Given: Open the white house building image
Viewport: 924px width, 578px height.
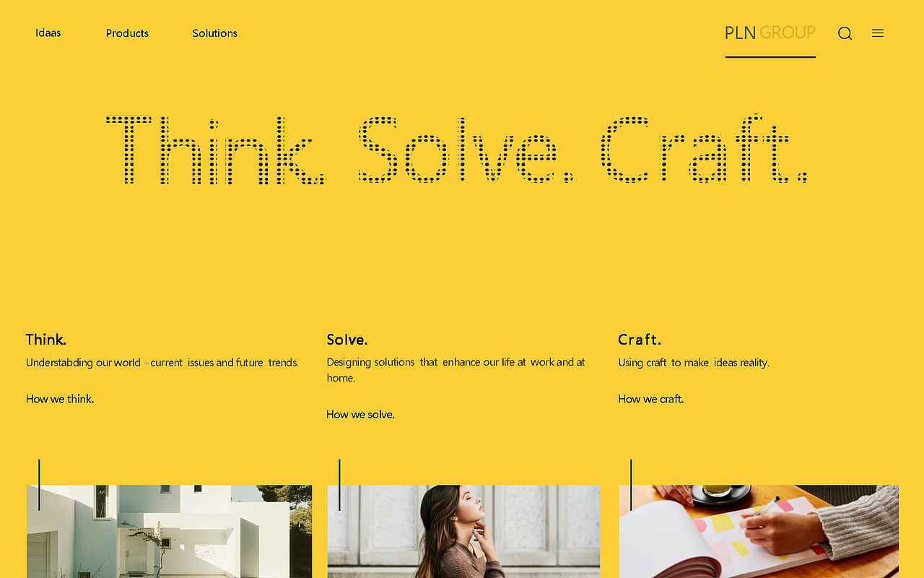Looking at the screenshot, I should 170,531.
